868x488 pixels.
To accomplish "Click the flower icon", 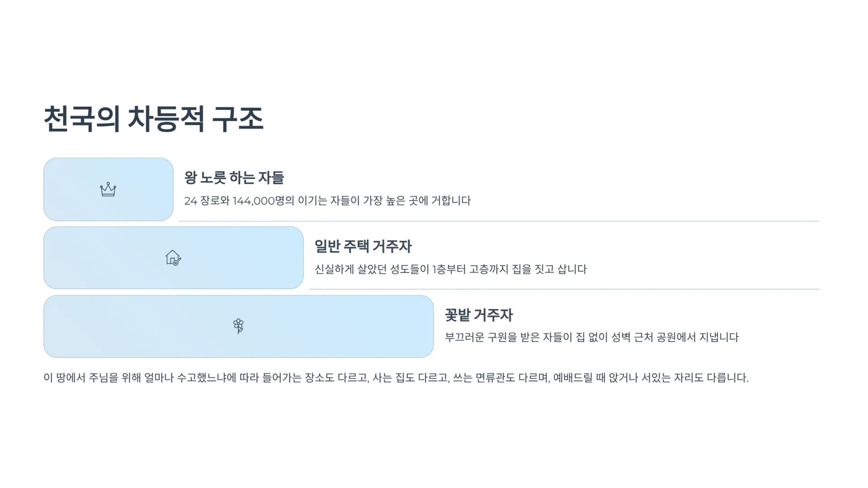I will [x=238, y=326].
